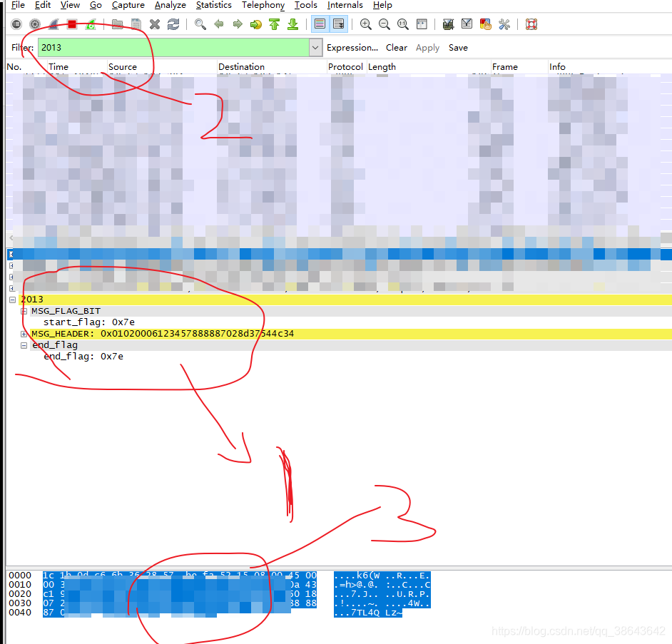The width and height of the screenshot is (672, 644).
Task: Find a packet with magnifier icon
Action: pyautogui.click(x=200, y=24)
